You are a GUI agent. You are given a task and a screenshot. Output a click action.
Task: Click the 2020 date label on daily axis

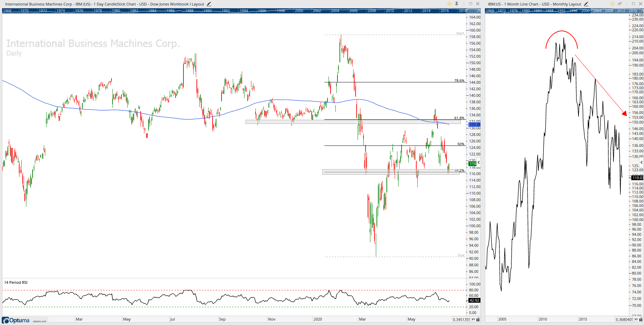[x=318, y=319]
